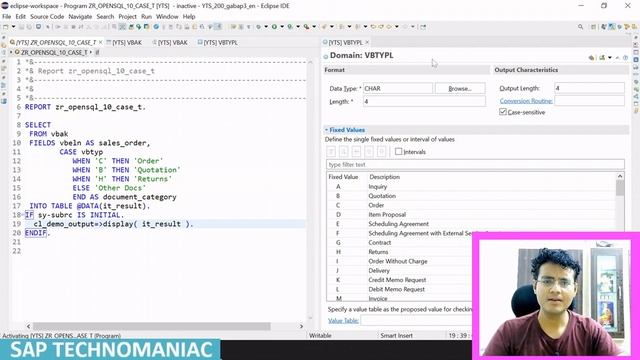The image size is (640, 360).
Task: Open the File menu
Action: 7,16
